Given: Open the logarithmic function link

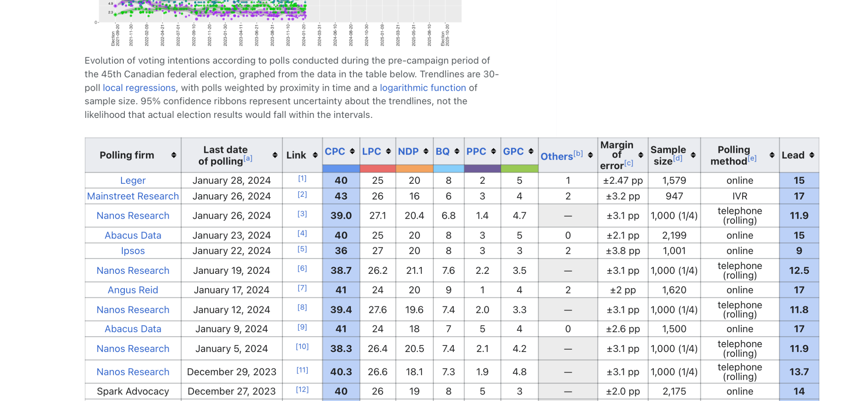Looking at the screenshot, I should (x=423, y=88).
